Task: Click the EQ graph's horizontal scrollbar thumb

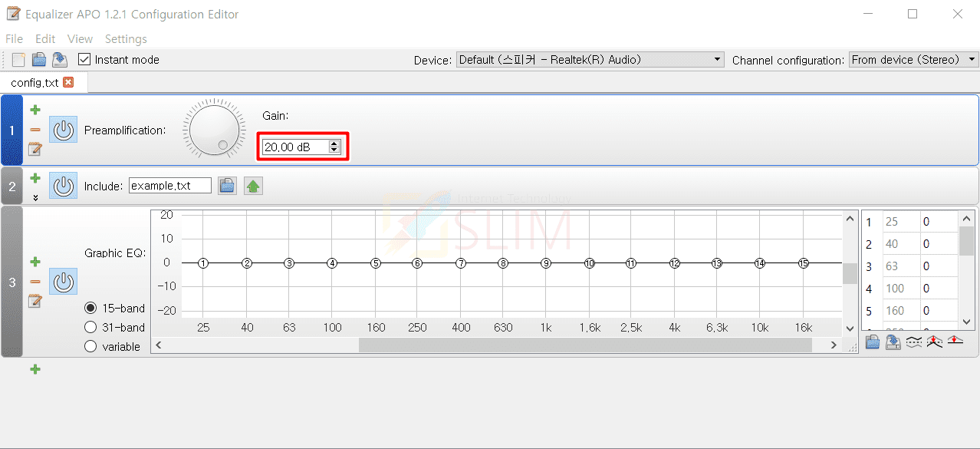Action: (585, 345)
